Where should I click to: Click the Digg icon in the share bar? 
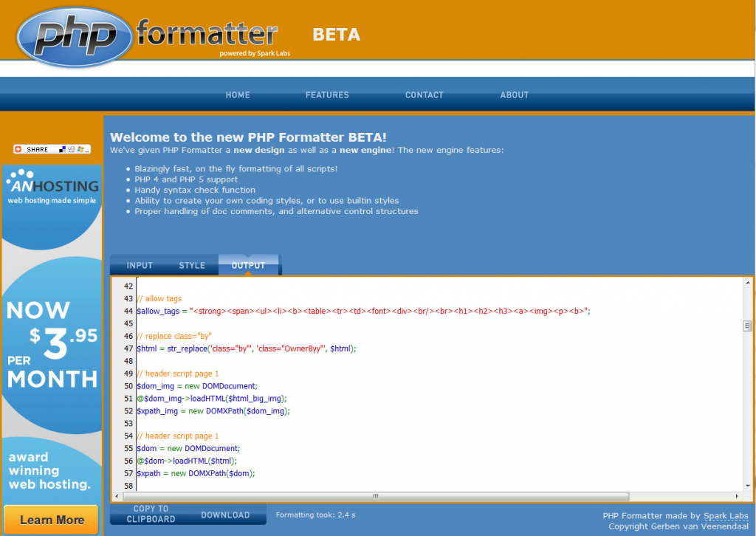click(72, 149)
